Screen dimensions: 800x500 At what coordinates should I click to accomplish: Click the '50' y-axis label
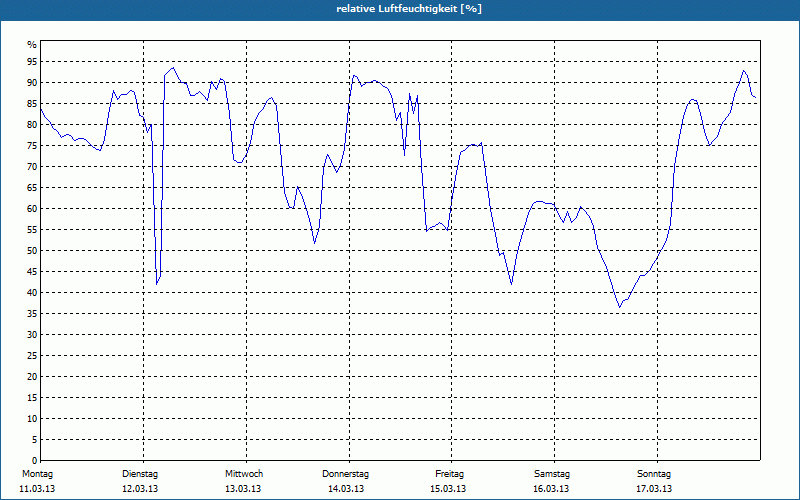pos(32,251)
